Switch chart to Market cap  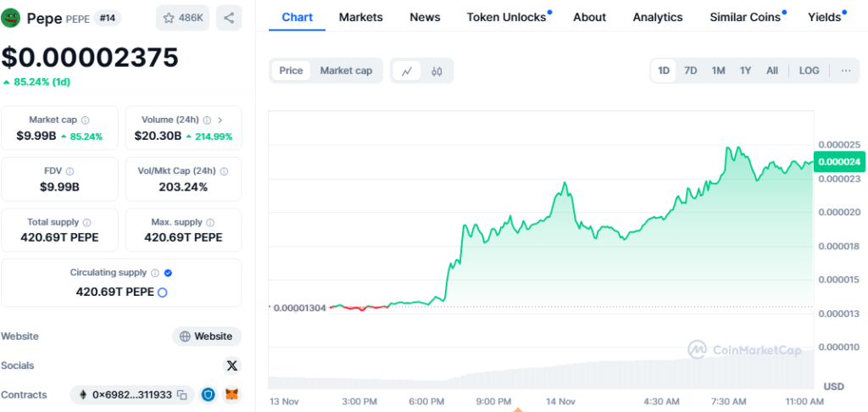tap(346, 71)
